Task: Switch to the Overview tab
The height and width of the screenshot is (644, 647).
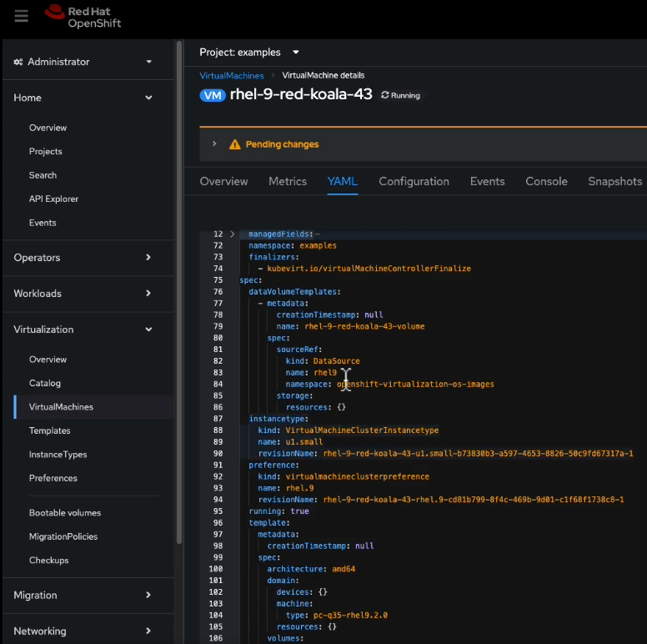Action: coord(223,182)
